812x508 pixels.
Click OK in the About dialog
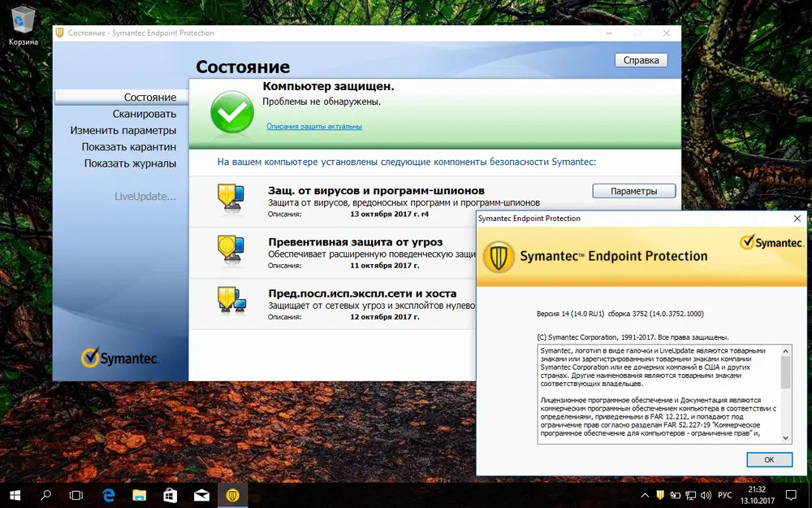point(768,459)
